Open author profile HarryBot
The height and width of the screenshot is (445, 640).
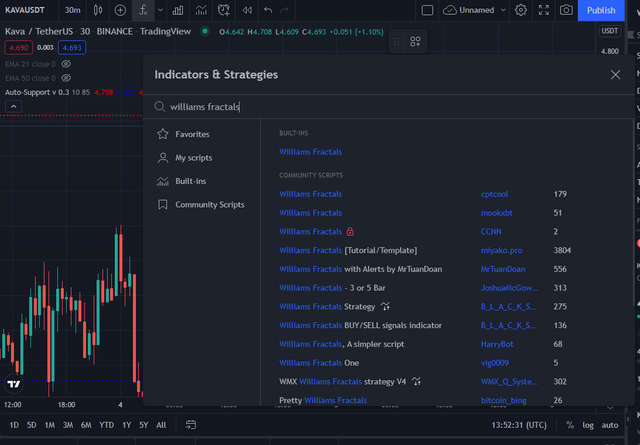pyautogui.click(x=497, y=344)
